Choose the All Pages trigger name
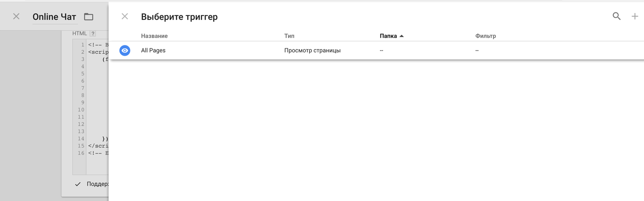 coord(153,51)
